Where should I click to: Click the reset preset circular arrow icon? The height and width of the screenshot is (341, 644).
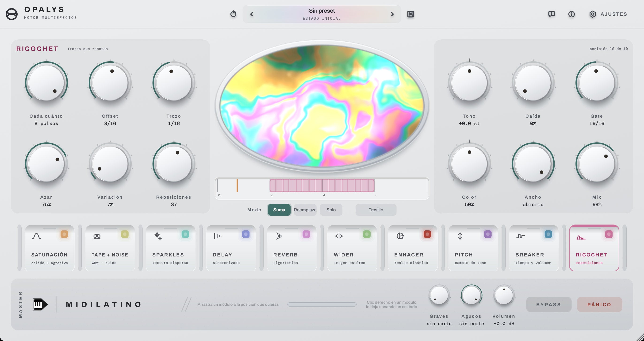pos(233,14)
